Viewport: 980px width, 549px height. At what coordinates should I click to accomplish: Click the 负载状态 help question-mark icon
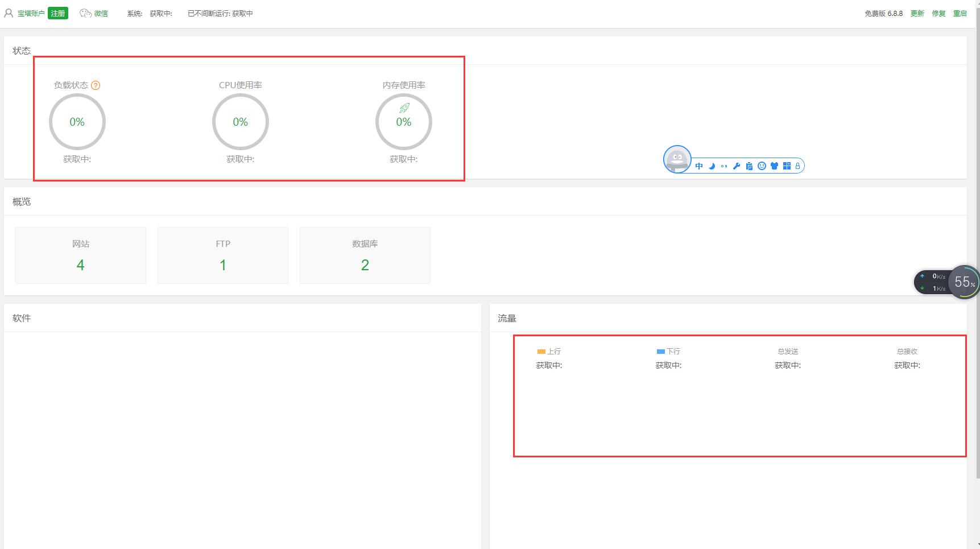click(96, 85)
